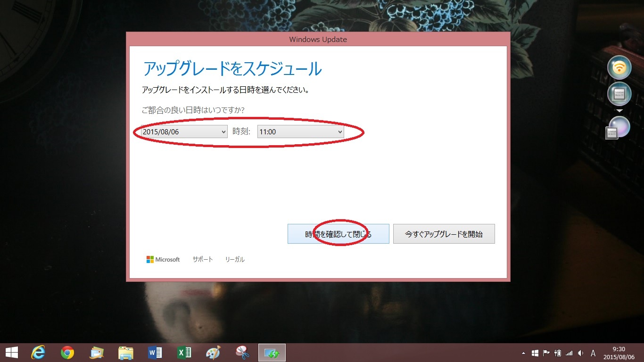Expand the gadget's small down triangle

pos(619,111)
